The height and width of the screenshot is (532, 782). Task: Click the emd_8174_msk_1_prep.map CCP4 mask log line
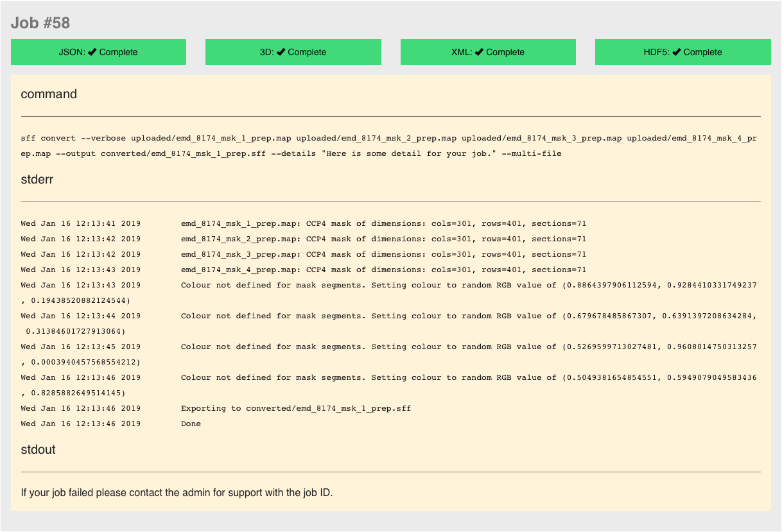pos(383,224)
